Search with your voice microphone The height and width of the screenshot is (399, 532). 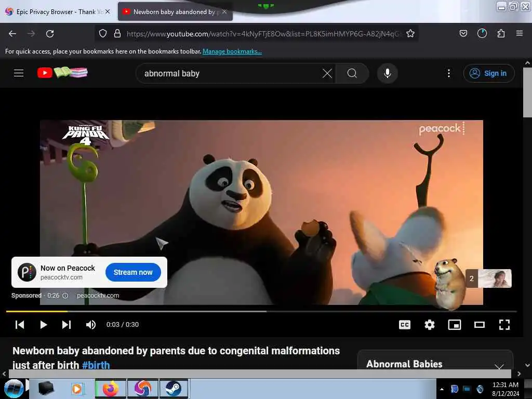(x=387, y=73)
